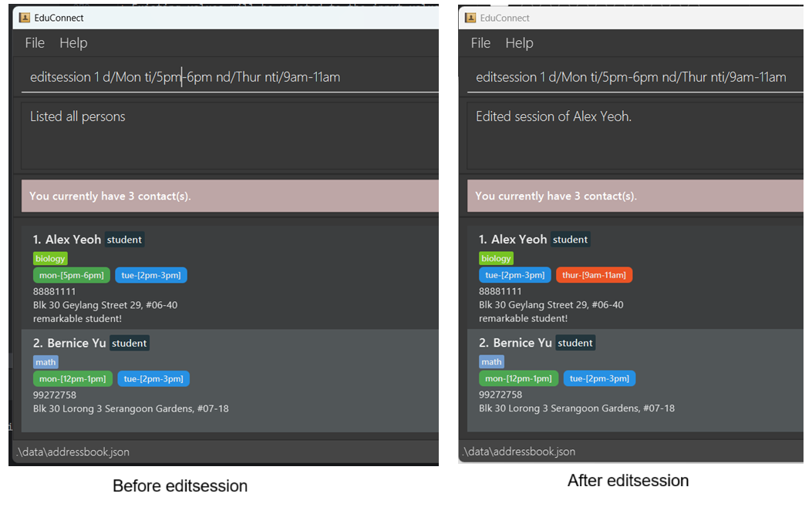This screenshot has height=507, width=812.
Task: Click phone 88881111 in right window
Action: click(x=500, y=292)
